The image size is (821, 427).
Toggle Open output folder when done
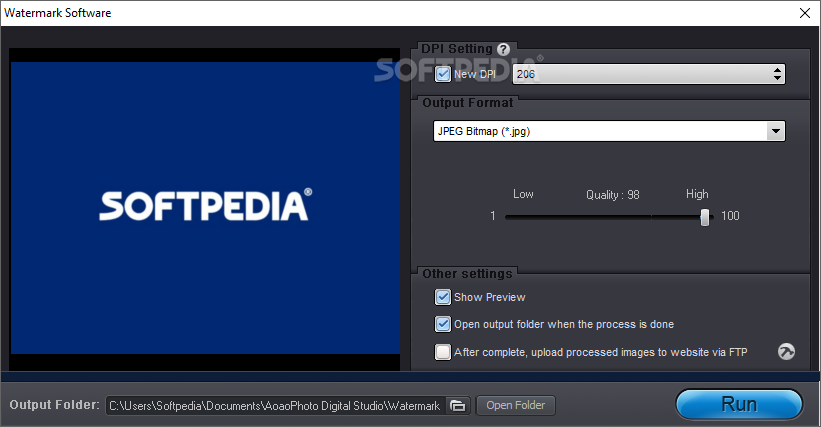coord(442,324)
